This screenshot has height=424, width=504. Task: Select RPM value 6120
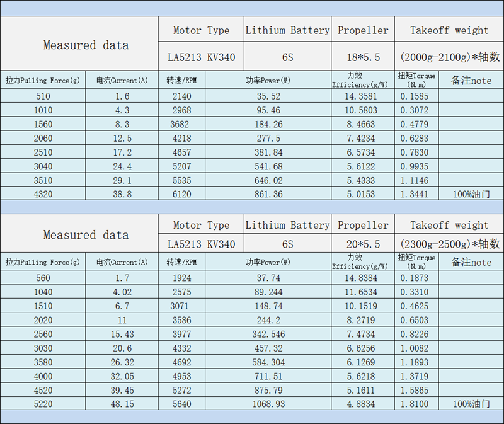pos(181,194)
